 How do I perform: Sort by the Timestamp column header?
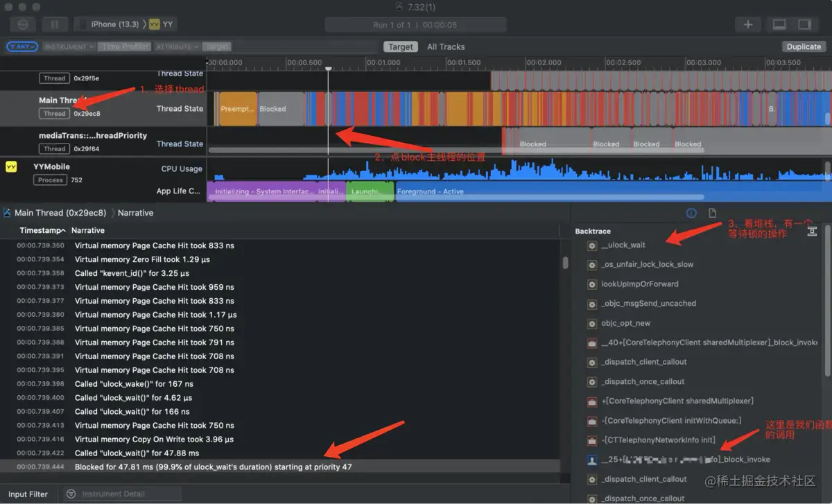(42, 230)
